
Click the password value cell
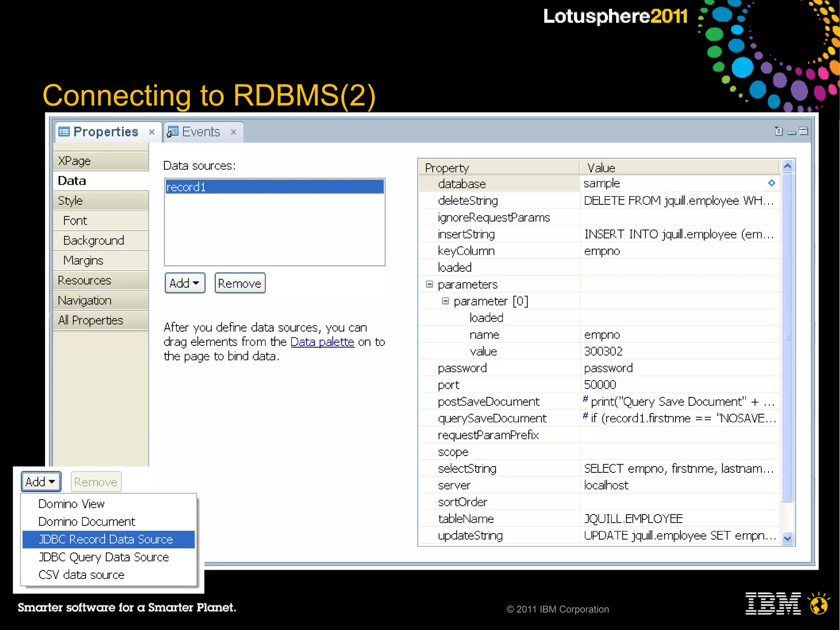[x=680, y=368]
